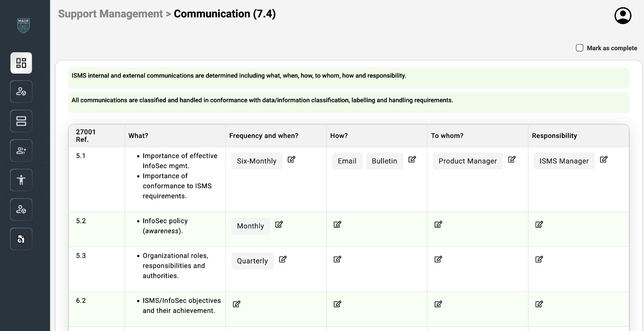Tick the Mark as complete checkbox

point(580,48)
